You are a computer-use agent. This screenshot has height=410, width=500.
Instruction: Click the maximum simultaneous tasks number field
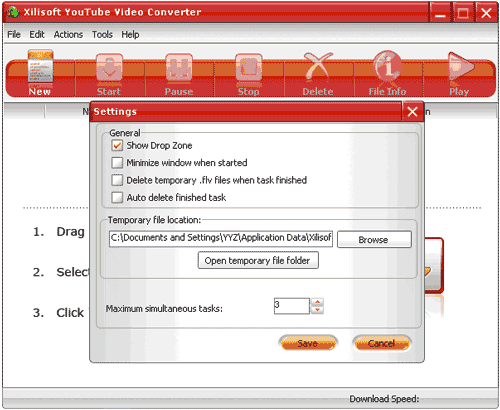tap(292, 306)
